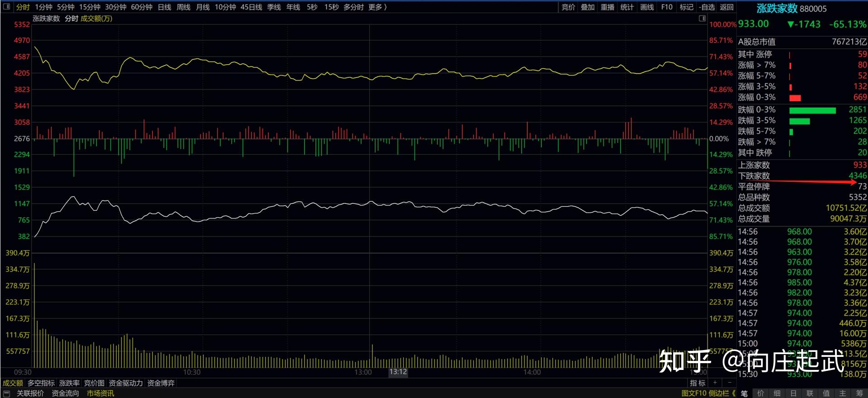This screenshot has height=398, width=868.
Task: Click the 指标 indicator button
Action: [x=698, y=383]
